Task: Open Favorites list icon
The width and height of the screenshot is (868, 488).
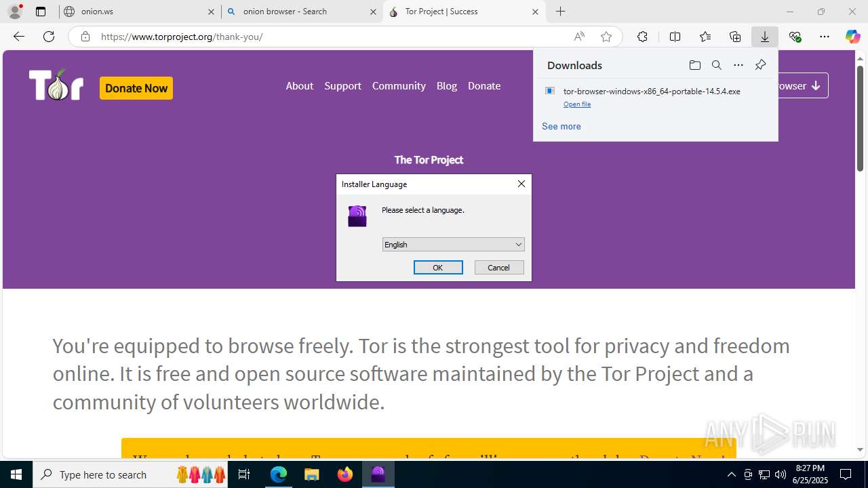Action: [705, 37]
